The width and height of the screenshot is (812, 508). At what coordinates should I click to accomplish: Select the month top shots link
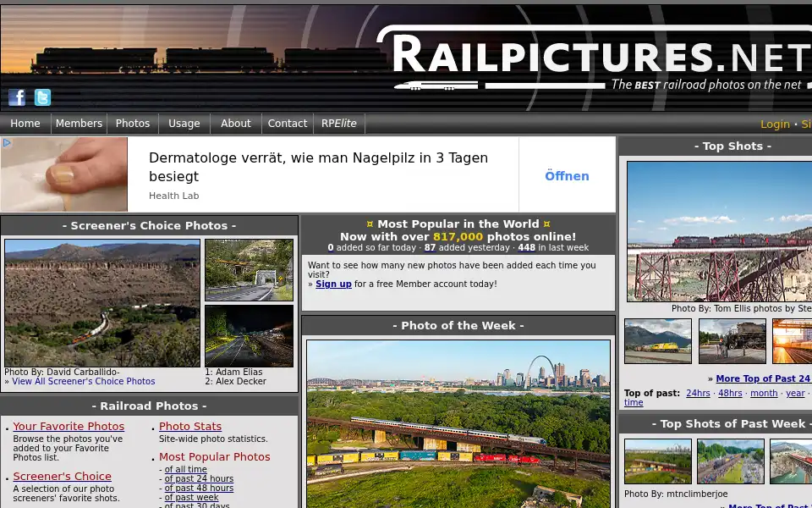tap(764, 393)
